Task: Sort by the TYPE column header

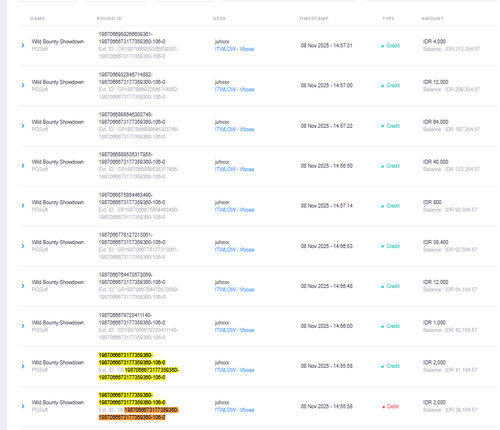Action: point(388,18)
